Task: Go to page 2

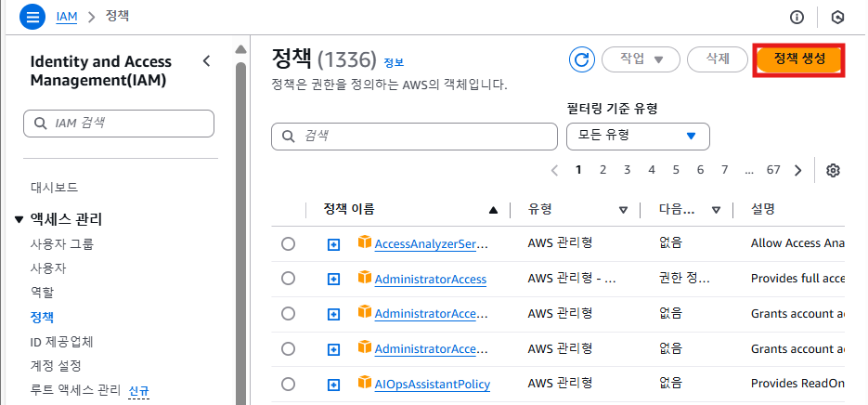Action: (602, 170)
